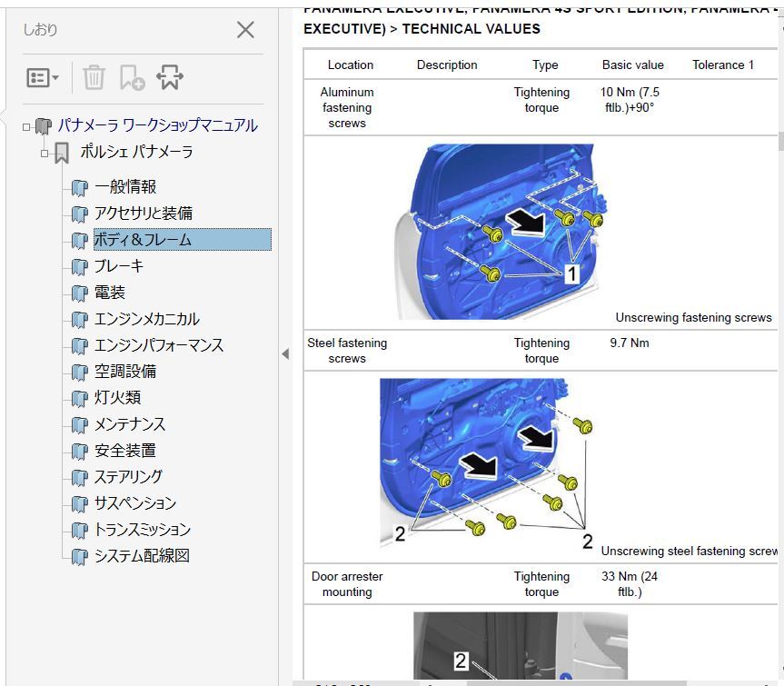Click the door arrester mounting image
The width and height of the screenshot is (784, 686).
coord(521,645)
